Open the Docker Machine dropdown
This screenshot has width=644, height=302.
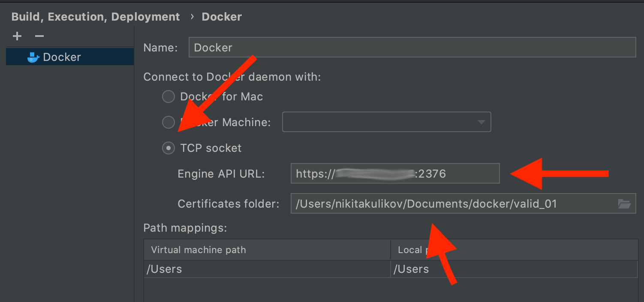386,122
